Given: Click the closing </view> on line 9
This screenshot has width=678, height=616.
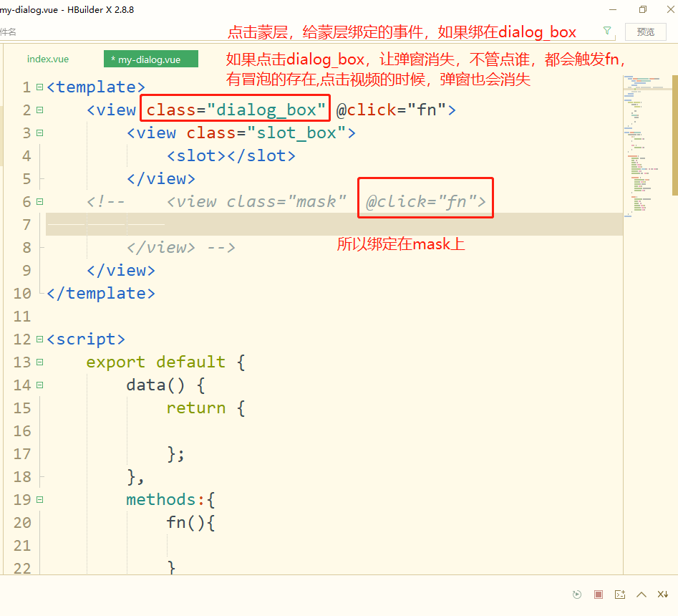Looking at the screenshot, I should click(121, 270).
